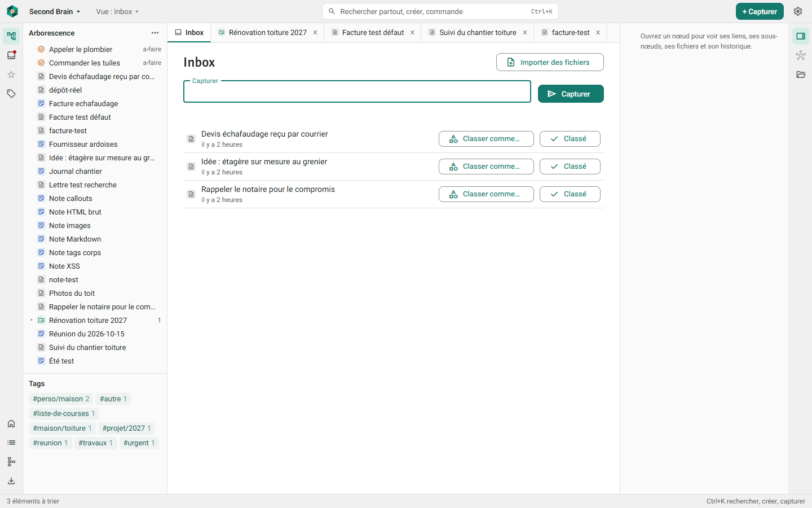
Task: Expand the Rénovation toiture 2027 tree node
Action: pyautogui.click(x=32, y=320)
